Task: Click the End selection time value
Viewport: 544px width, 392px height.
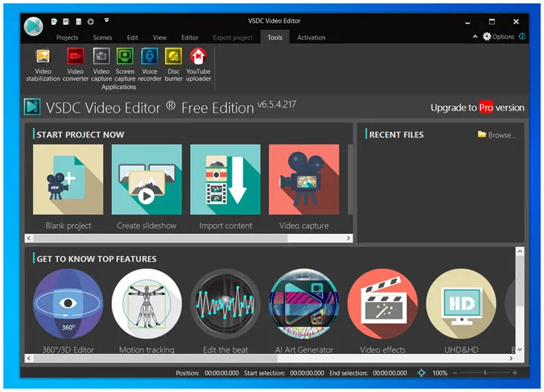Action: 390,373
